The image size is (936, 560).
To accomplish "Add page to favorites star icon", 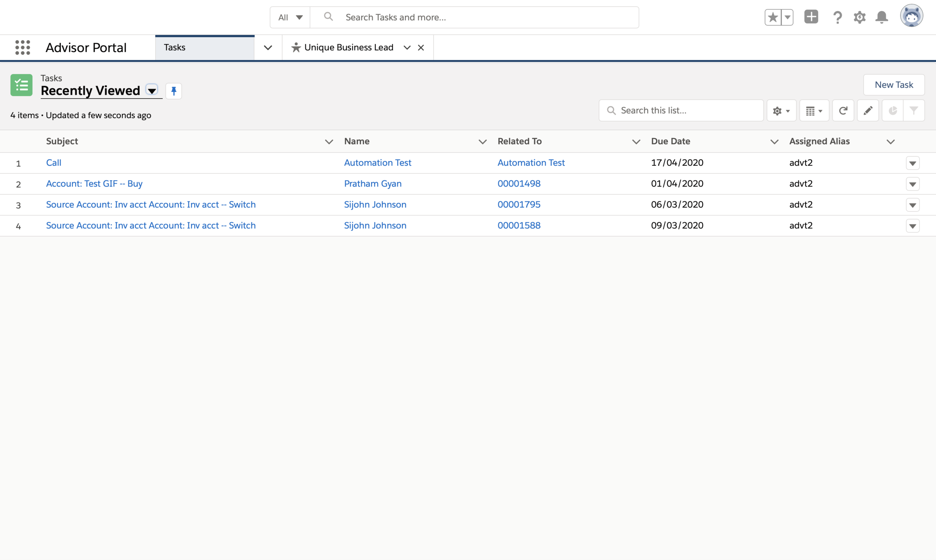I will point(773,17).
